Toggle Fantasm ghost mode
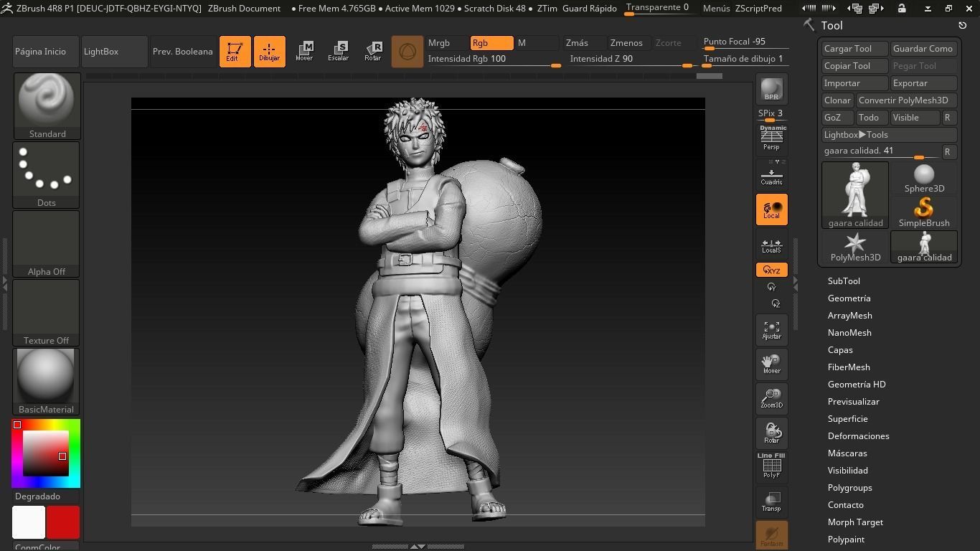Viewport: 980px width, 551px height. tap(771, 535)
